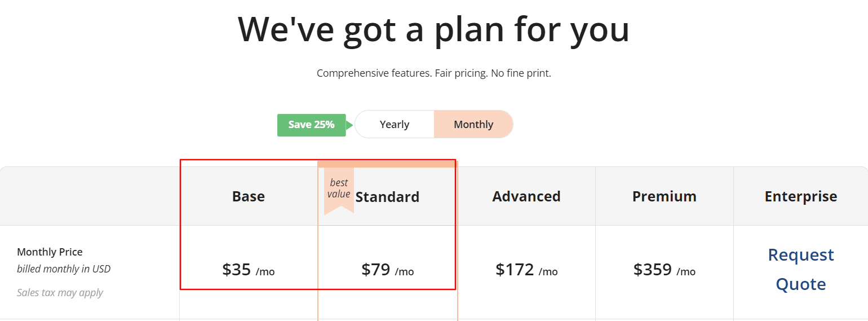Image resolution: width=868 pixels, height=321 pixels.
Task: Click the $79 /mo Standard price
Action: pyautogui.click(x=387, y=270)
